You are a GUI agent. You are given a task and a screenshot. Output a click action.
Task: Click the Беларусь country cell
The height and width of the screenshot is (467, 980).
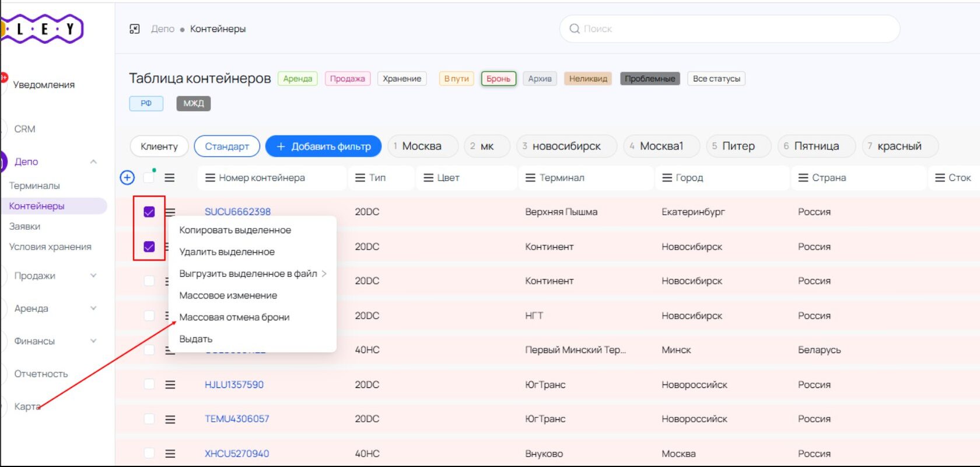pos(820,350)
